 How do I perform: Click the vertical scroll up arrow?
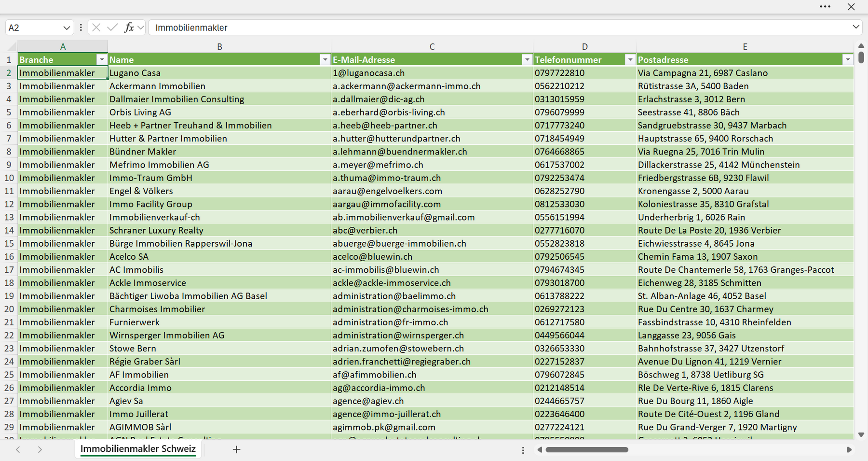[x=861, y=46]
